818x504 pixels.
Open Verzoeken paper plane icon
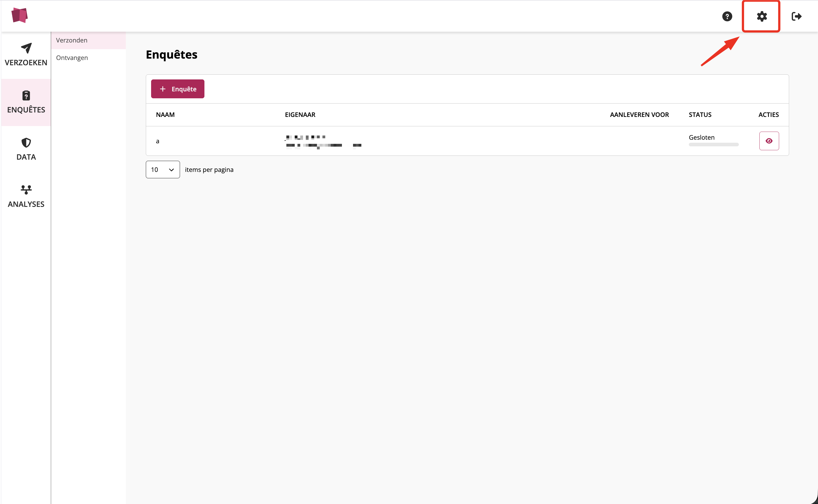[26, 48]
